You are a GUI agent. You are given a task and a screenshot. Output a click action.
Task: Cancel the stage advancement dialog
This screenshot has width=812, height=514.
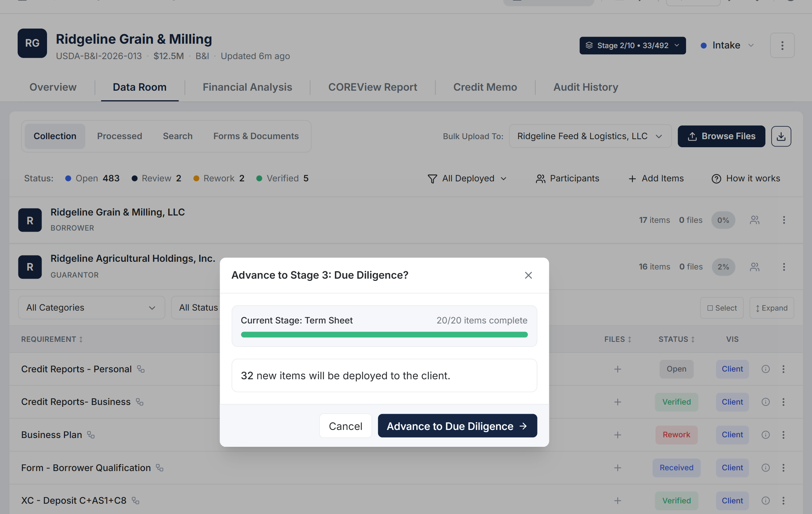(345, 426)
